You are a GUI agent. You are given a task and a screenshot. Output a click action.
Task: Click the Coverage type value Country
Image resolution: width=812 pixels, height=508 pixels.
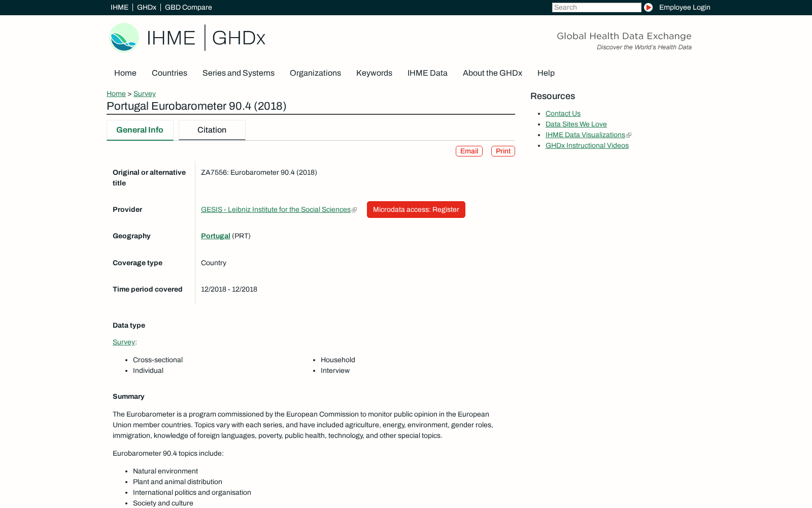pyautogui.click(x=214, y=263)
